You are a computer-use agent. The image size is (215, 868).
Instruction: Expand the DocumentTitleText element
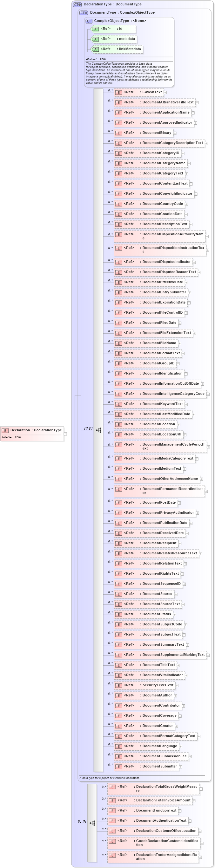pyautogui.click(x=178, y=665)
